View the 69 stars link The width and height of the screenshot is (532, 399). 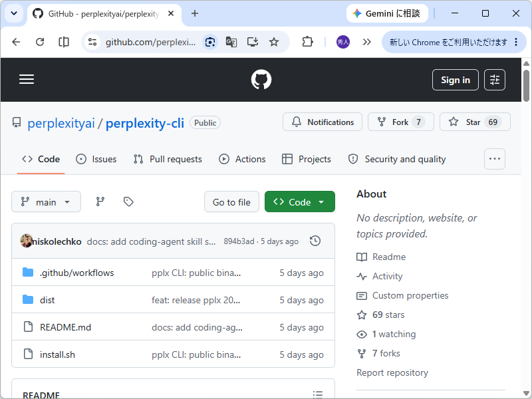click(x=380, y=315)
